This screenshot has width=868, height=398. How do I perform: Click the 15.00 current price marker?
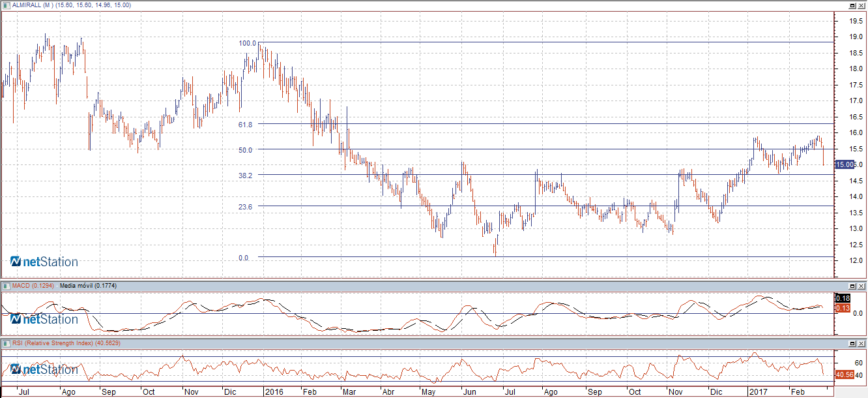[x=845, y=165]
